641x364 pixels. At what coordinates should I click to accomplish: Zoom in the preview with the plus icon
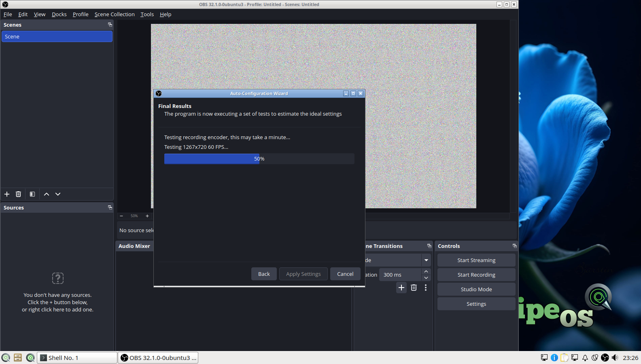pyautogui.click(x=147, y=216)
